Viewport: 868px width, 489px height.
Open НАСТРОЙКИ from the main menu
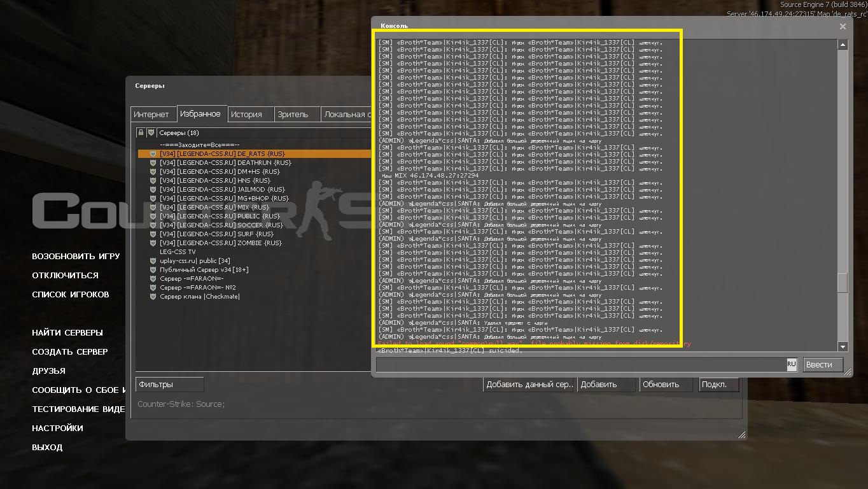point(57,428)
